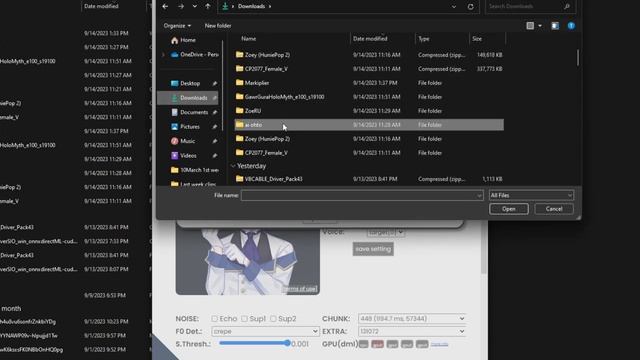The image size is (640, 360).
Task: Open the All Files type filter
Action: tap(531, 196)
